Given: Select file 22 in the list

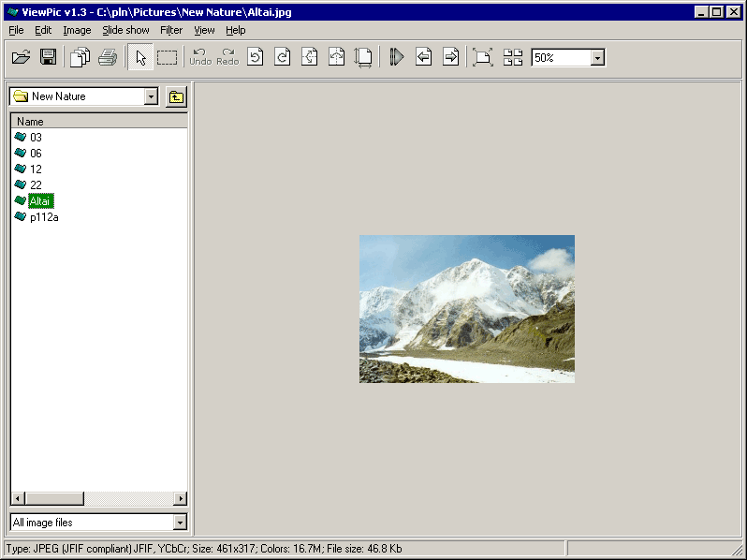Looking at the screenshot, I should pos(36,184).
